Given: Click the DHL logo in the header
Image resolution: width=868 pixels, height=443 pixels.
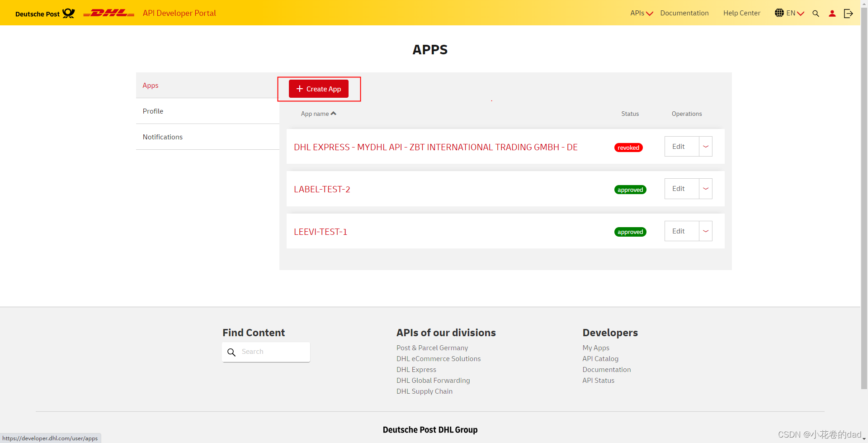Looking at the screenshot, I should [108, 13].
